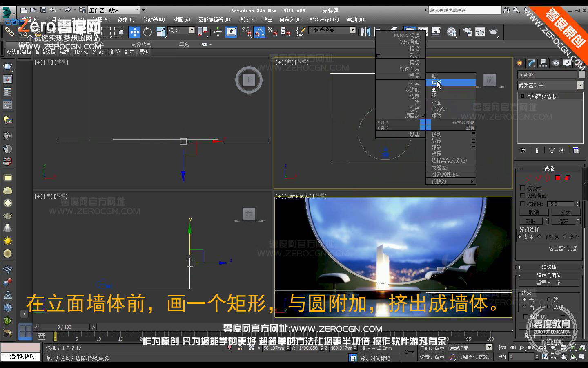Click the 收缩 shrink button

tap(534, 212)
